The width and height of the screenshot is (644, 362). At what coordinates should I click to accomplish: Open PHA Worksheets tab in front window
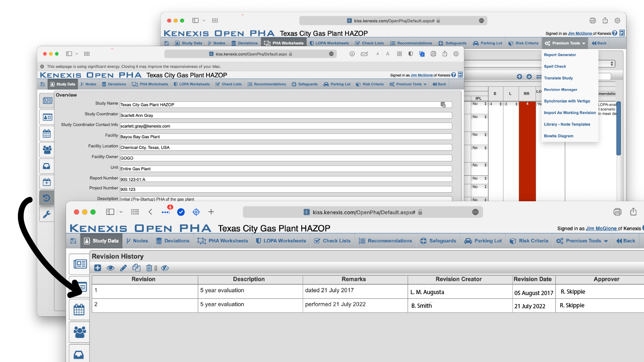tap(223, 241)
